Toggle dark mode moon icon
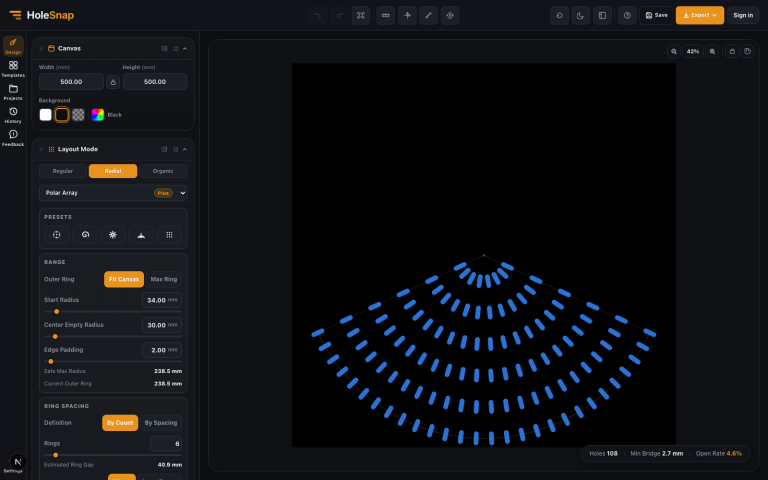This screenshot has height=480, width=768. [x=580, y=15]
